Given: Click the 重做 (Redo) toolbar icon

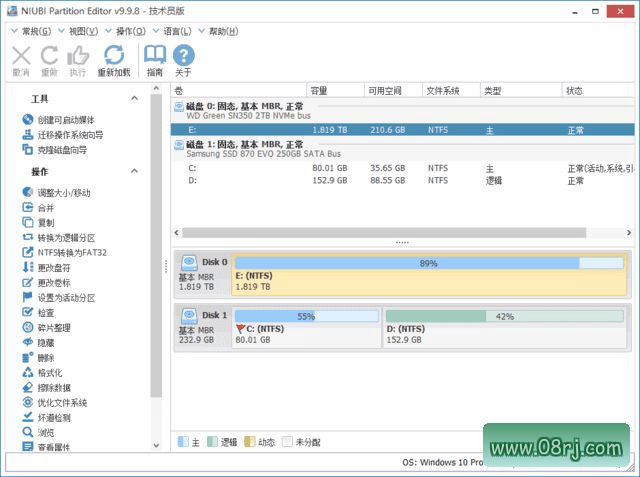Looking at the screenshot, I should pos(49,55).
